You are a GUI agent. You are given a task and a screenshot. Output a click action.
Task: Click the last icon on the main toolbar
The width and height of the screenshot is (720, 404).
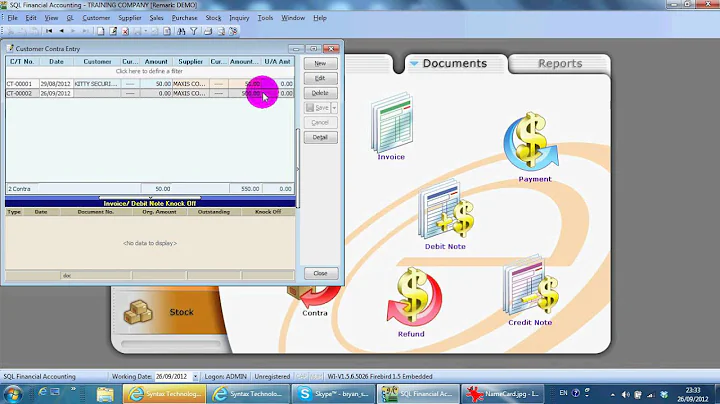233,31
